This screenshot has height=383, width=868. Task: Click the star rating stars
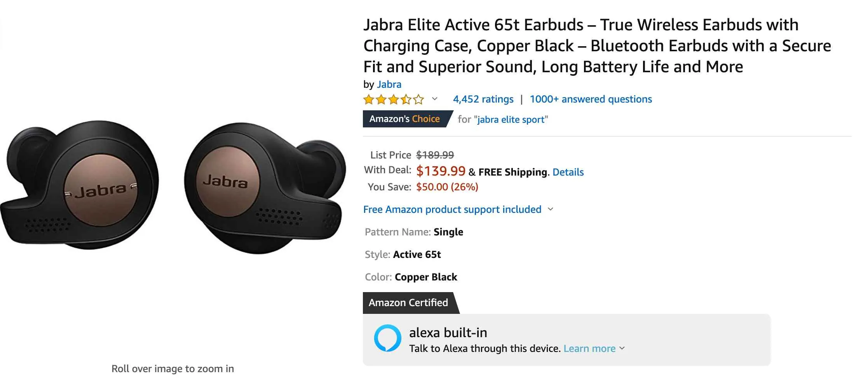tap(393, 99)
